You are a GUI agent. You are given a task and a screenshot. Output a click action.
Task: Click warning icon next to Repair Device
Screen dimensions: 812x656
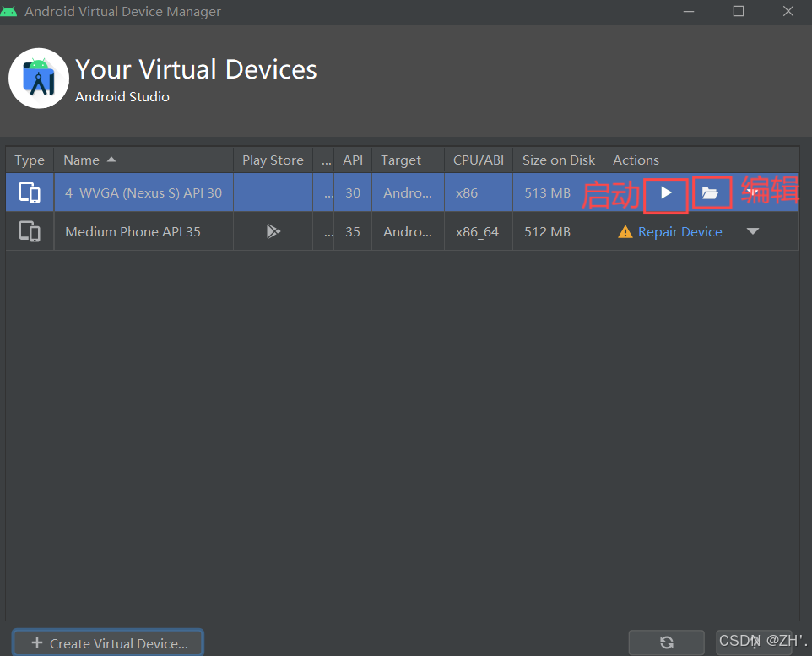tap(625, 231)
